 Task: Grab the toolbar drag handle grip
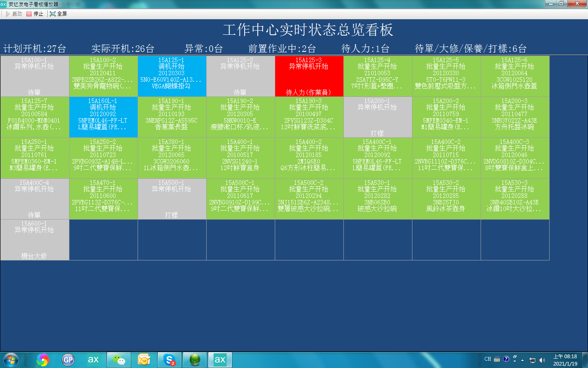[x=2, y=13]
